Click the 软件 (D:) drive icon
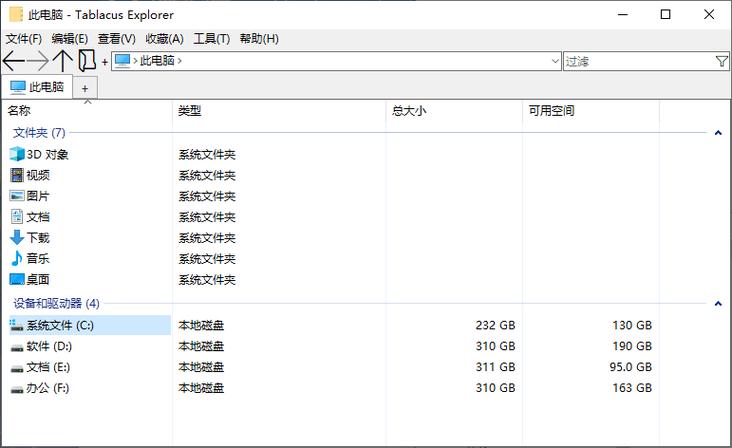This screenshot has width=732, height=448. coord(17,347)
